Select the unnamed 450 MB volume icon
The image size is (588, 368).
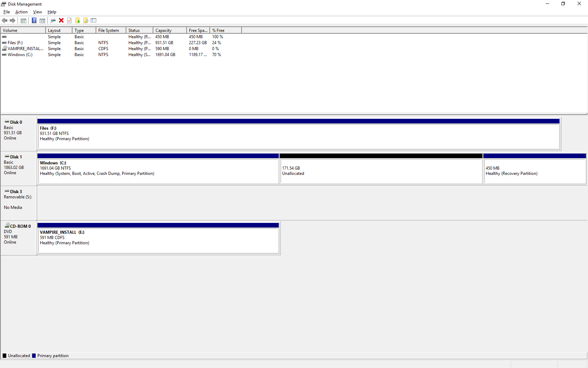click(5, 37)
